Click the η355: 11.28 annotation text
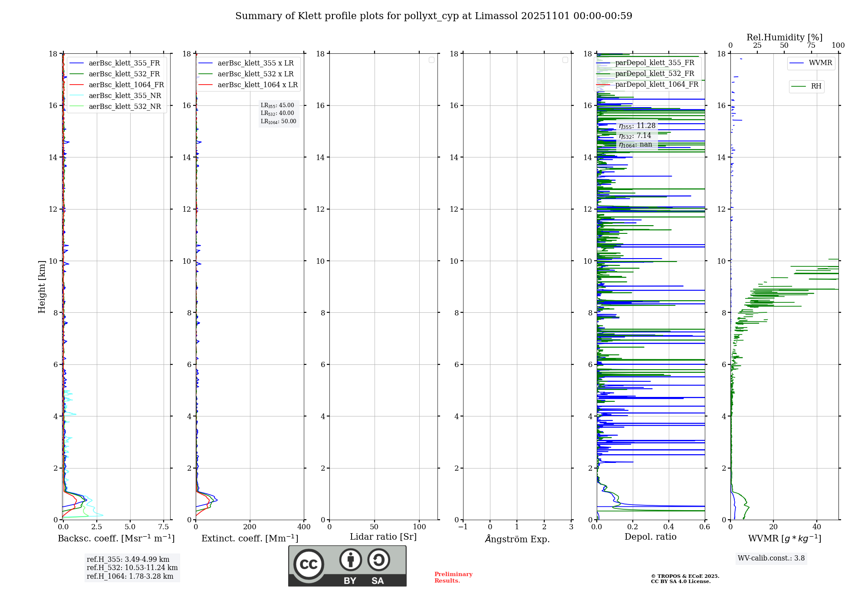Screen dimensions: 868x590 pos(637,126)
